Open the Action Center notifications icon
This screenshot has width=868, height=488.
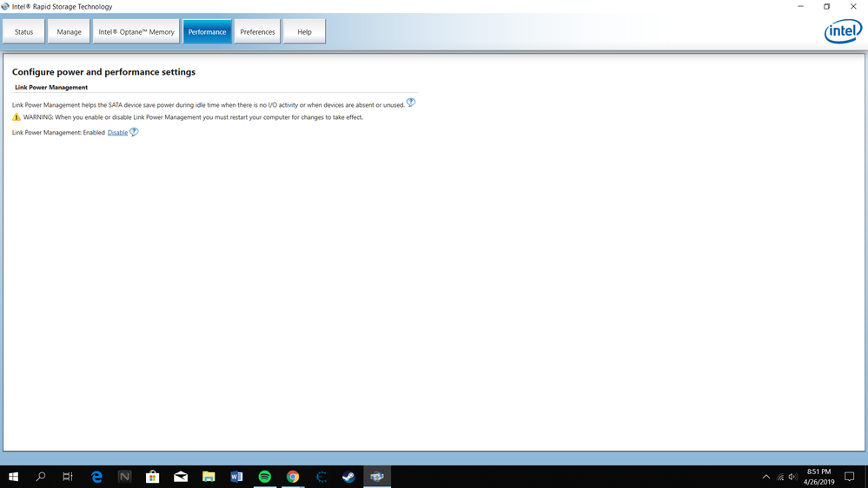coord(849,477)
